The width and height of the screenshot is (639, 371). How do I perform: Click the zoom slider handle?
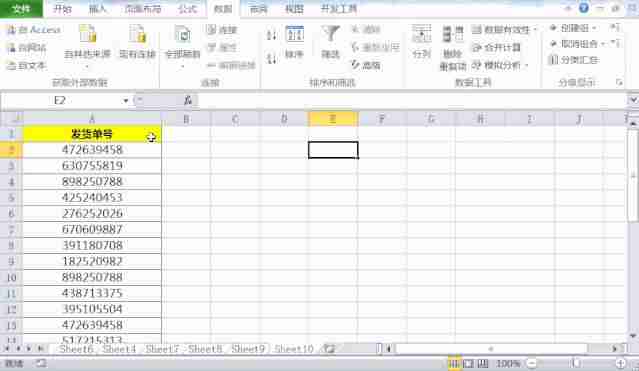575,363
